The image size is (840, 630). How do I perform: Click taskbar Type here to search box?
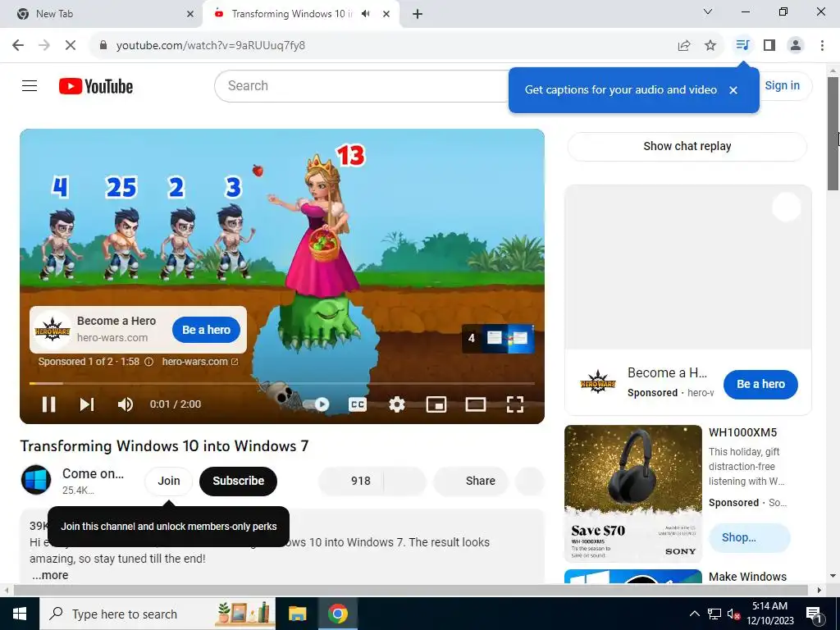pos(158,614)
